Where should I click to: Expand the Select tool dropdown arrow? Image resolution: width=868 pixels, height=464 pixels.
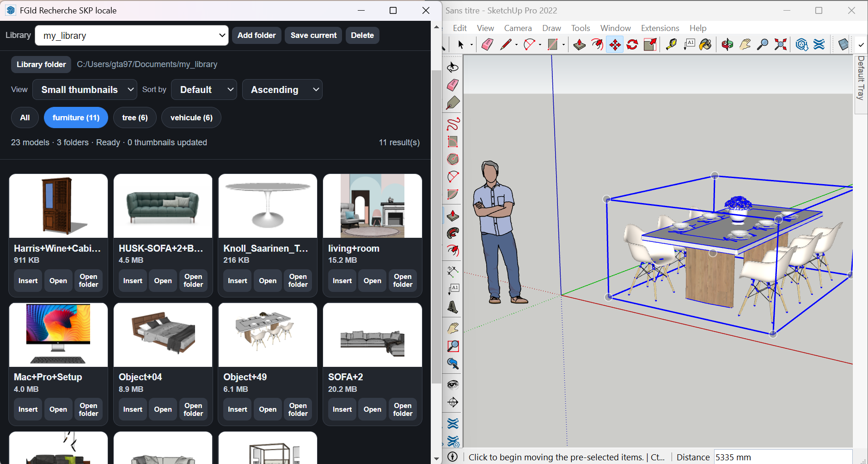tap(471, 45)
